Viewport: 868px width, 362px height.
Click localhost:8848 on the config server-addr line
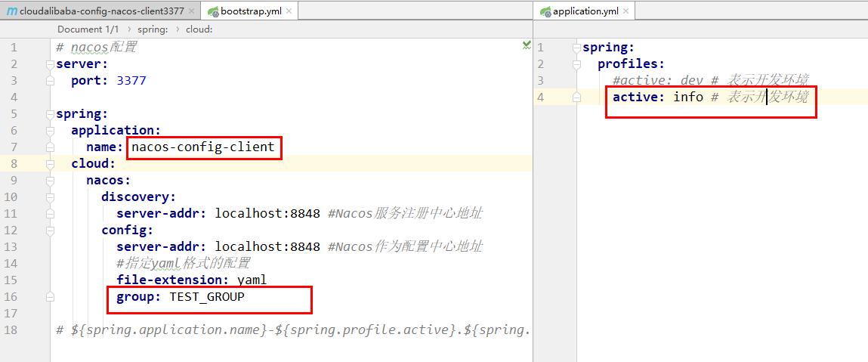coord(267,247)
